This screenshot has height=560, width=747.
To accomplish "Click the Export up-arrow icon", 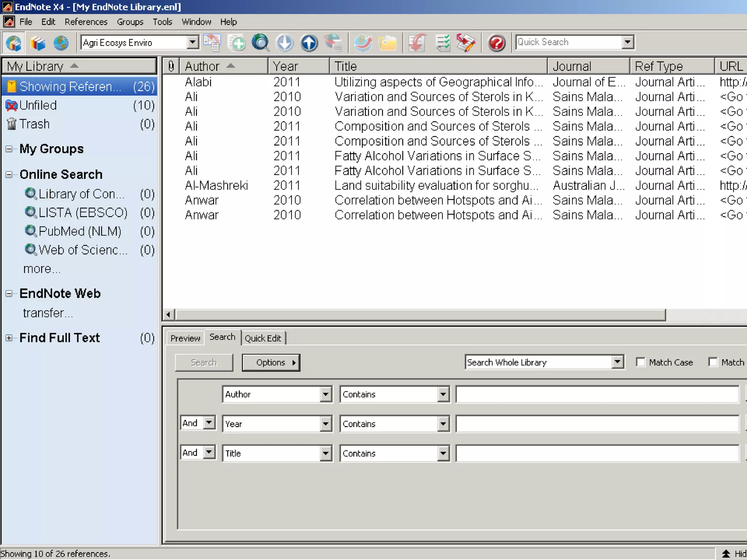I will click(x=309, y=43).
